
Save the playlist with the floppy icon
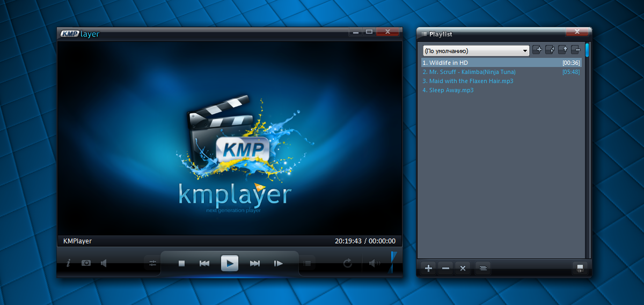tap(580, 269)
